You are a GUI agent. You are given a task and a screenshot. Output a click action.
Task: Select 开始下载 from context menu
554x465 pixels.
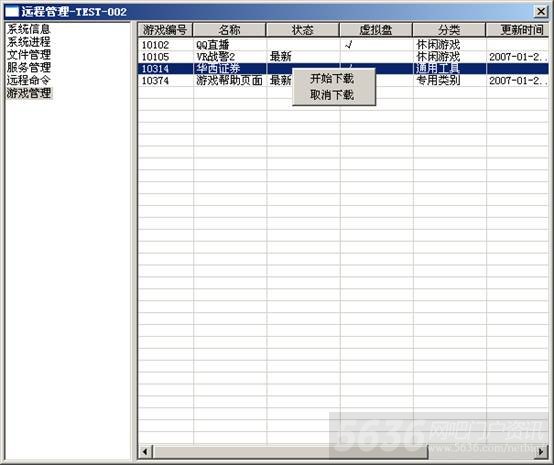click(332, 78)
